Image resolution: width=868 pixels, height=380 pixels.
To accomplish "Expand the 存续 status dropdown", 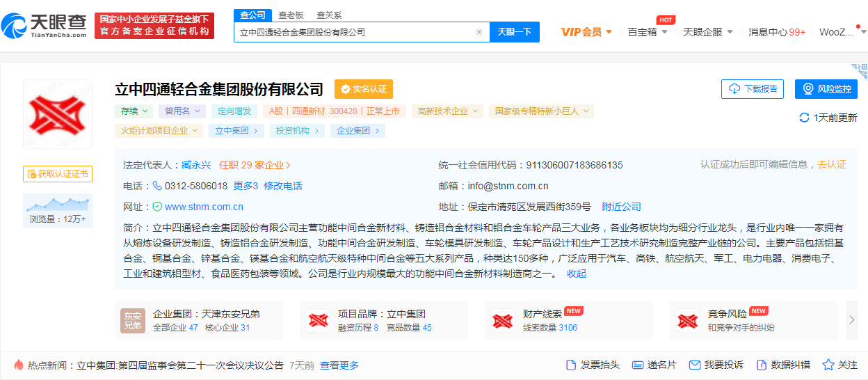I will 134,111.
